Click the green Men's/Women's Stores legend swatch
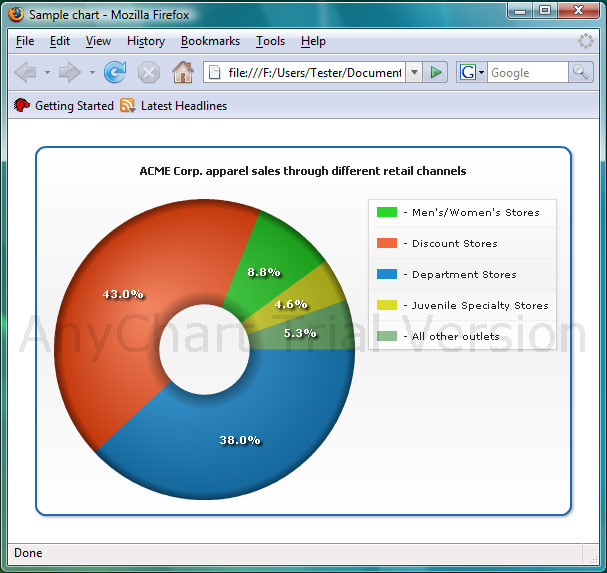Image resolution: width=607 pixels, height=573 pixels. point(387,212)
